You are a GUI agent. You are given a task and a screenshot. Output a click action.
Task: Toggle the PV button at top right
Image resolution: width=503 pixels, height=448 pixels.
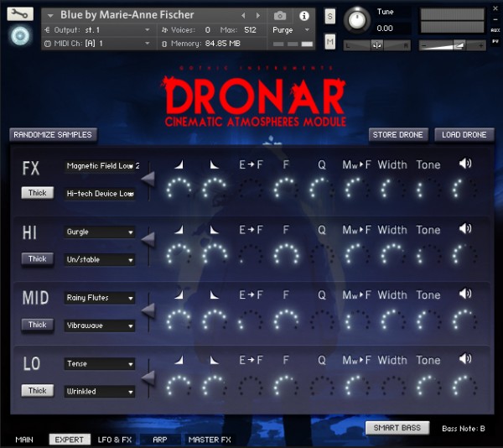click(495, 41)
